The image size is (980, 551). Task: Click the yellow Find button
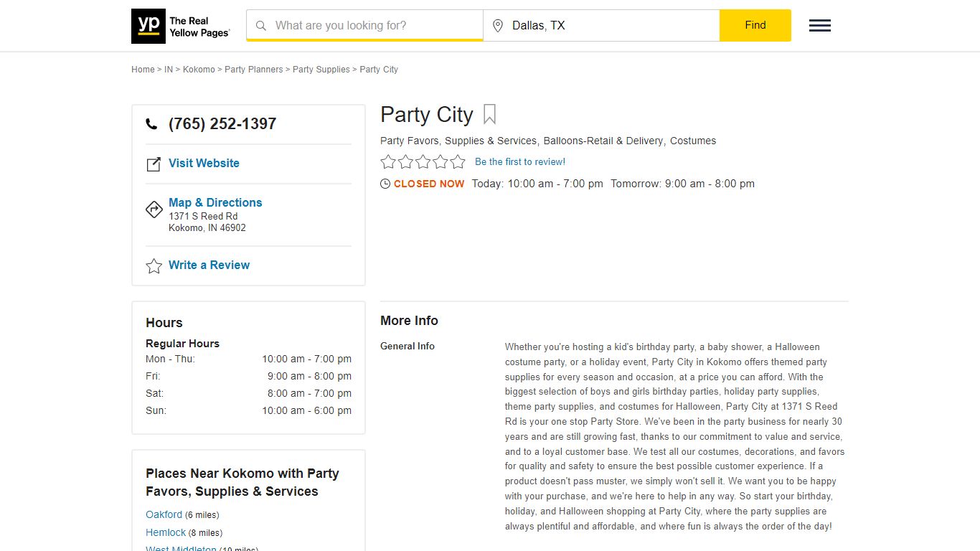click(755, 25)
